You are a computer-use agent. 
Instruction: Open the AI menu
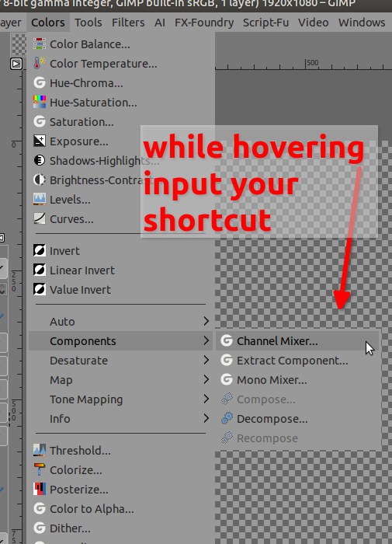point(160,23)
